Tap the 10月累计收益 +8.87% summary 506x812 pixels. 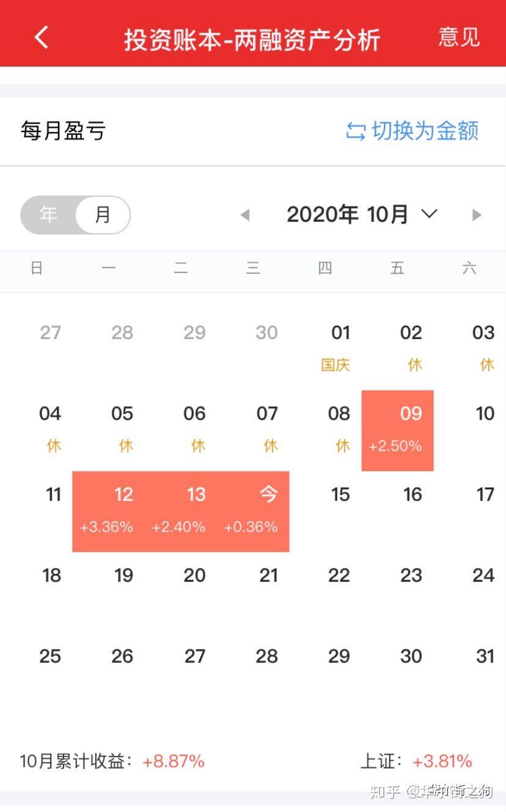pyautogui.click(x=112, y=761)
